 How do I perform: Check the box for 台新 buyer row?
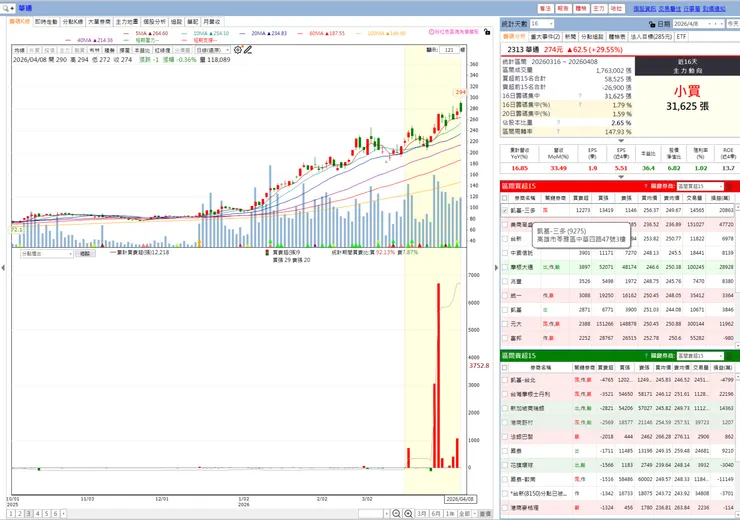[505, 239]
